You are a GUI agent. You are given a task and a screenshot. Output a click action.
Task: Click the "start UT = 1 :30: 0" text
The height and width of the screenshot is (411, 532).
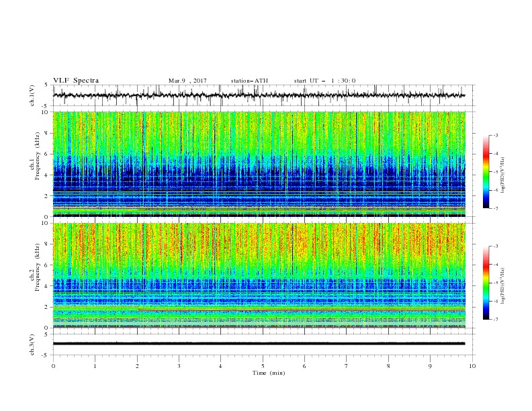point(324,81)
